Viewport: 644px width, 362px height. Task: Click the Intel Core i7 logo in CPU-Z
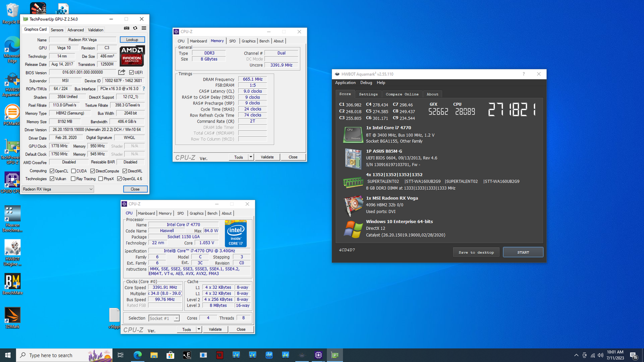click(x=236, y=234)
